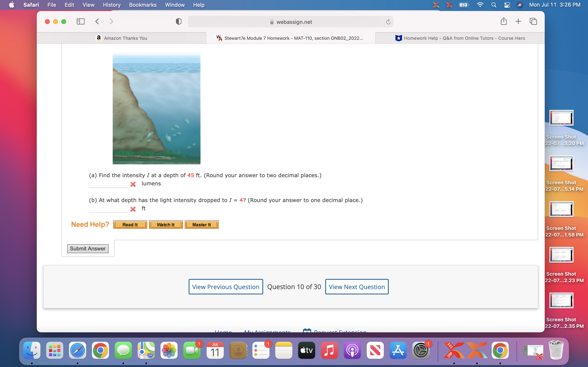The width and height of the screenshot is (588, 367).
Task: Open Spotlight search from the menu bar
Action: (x=493, y=5)
